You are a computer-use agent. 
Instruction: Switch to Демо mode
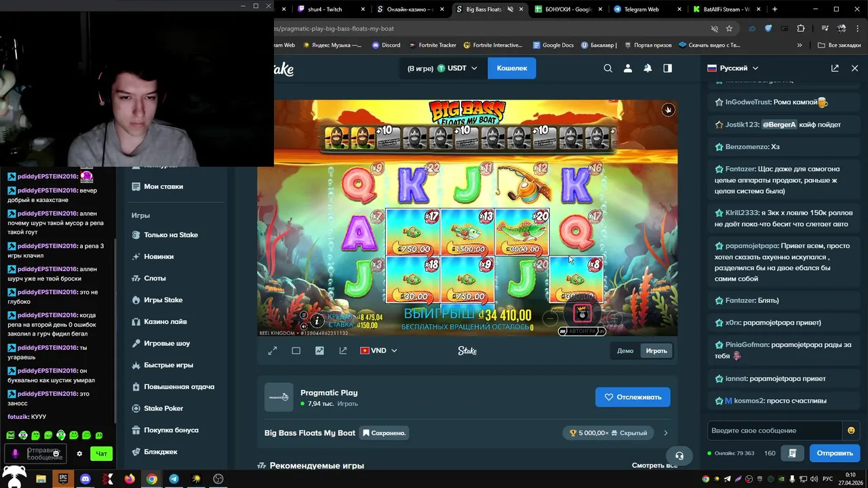pyautogui.click(x=625, y=350)
